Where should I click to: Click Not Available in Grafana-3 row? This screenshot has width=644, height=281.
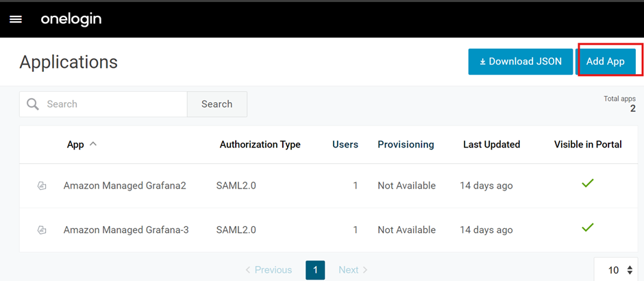click(406, 230)
